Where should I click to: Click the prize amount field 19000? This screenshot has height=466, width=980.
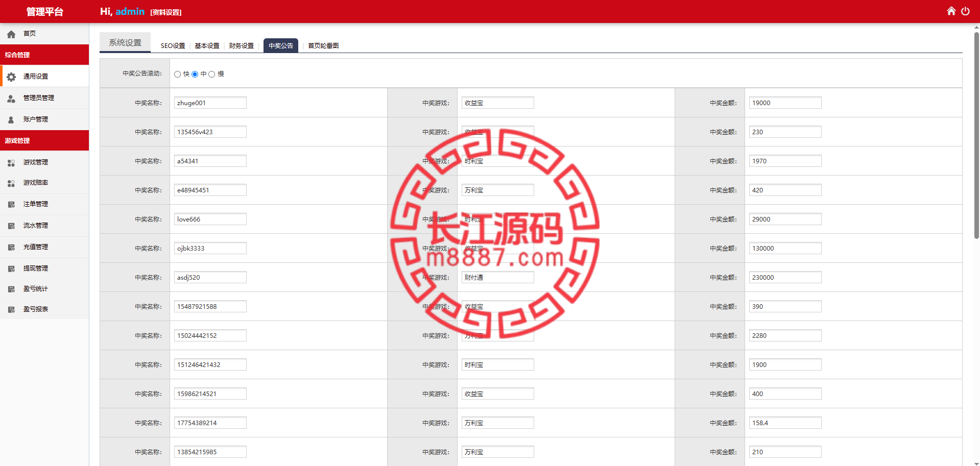point(785,103)
